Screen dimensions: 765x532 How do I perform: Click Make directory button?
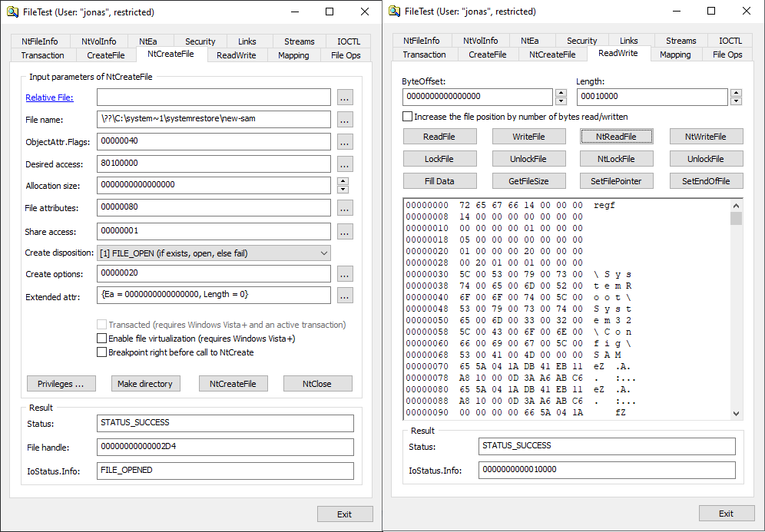145,384
